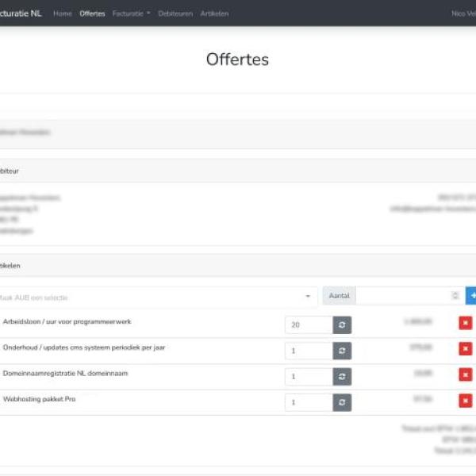Delete the Arbeidsloon programmeerwerk line

point(465,323)
